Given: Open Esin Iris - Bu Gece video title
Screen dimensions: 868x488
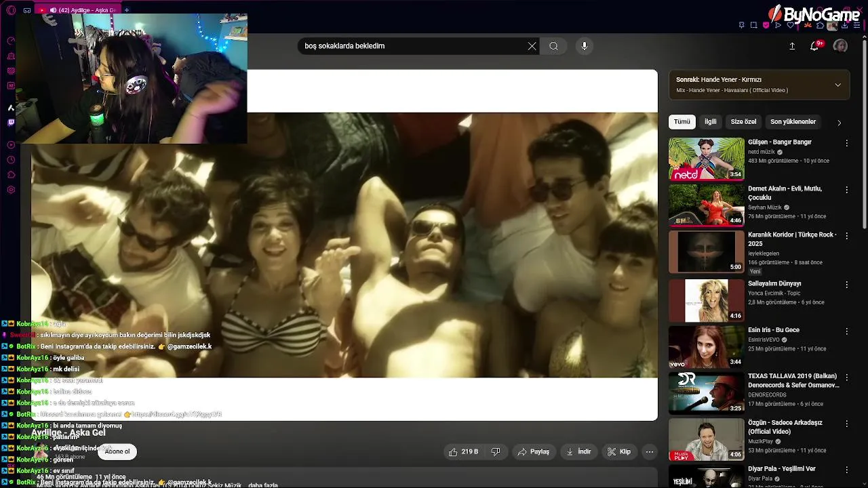Looking at the screenshot, I should click(774, 330).
